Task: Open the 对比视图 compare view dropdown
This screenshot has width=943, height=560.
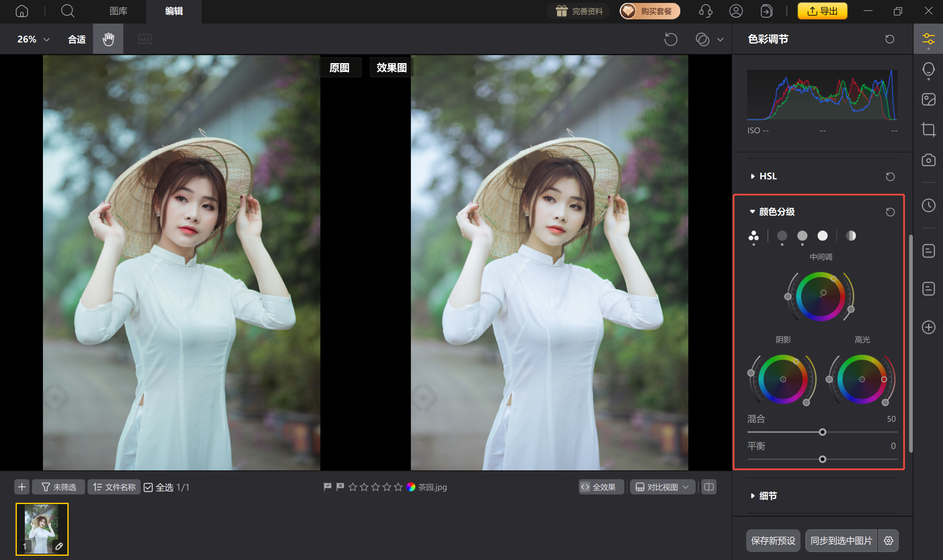Action: coord(662,487)
